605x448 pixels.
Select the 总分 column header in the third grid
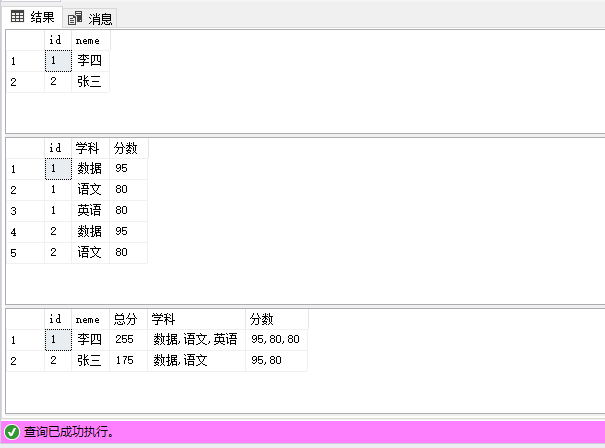(x=127, y=319)
